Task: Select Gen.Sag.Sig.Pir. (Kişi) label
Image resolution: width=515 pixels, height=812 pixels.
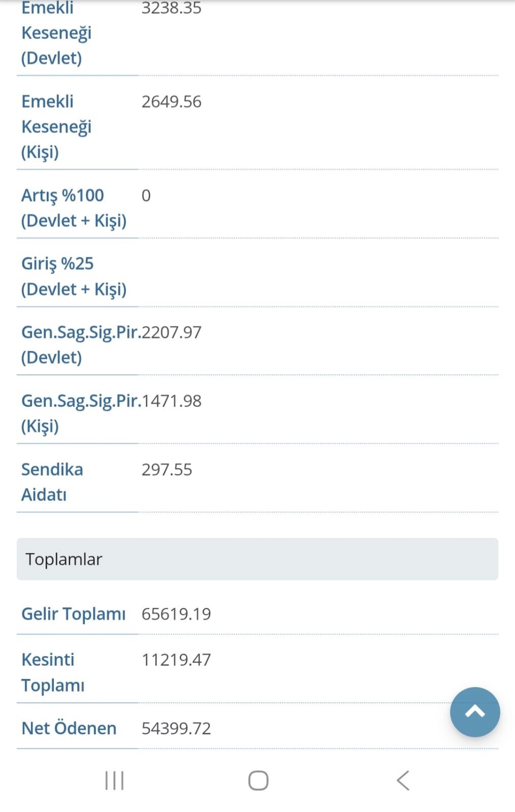Action: click(x=81, y=413)
